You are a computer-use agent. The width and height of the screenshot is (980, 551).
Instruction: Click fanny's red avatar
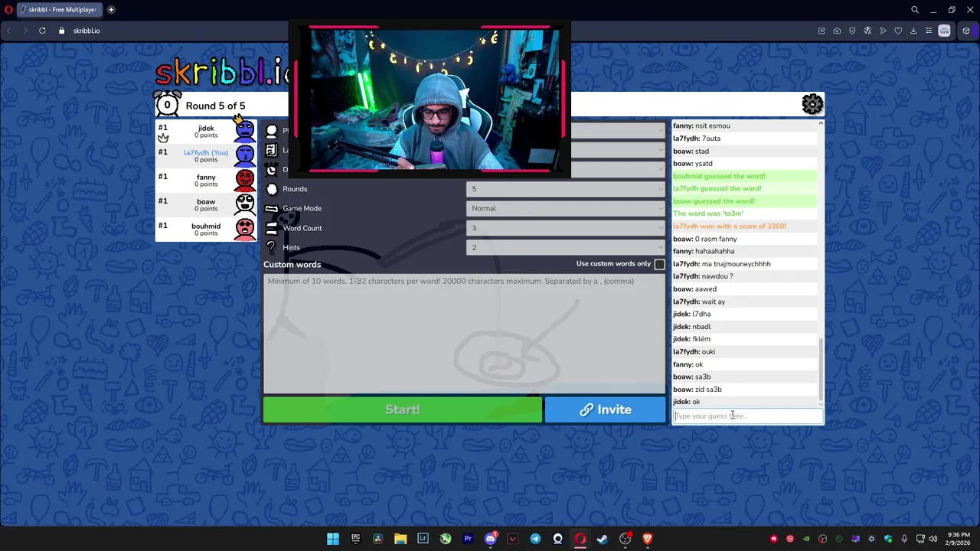(245, 180)
